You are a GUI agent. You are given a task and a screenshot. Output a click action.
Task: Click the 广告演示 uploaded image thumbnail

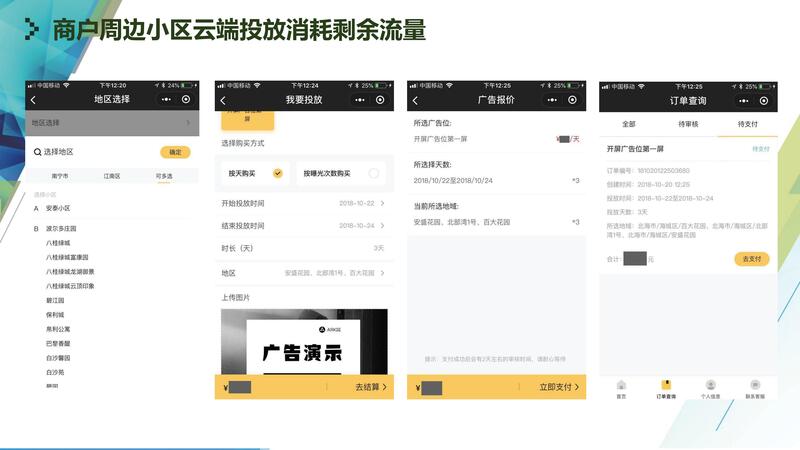tap(303, 340)
